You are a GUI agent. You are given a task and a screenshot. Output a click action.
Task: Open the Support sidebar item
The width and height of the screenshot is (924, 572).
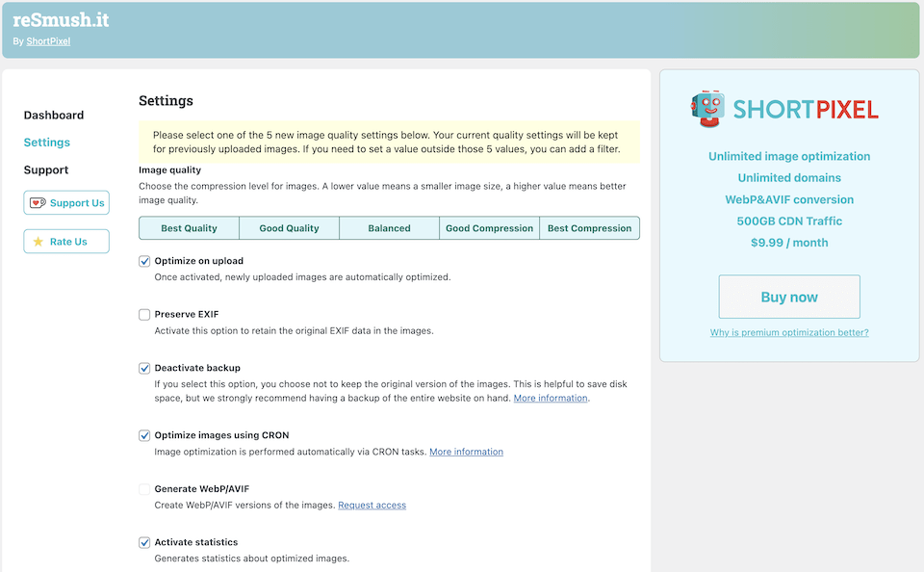tap(46, 169)
